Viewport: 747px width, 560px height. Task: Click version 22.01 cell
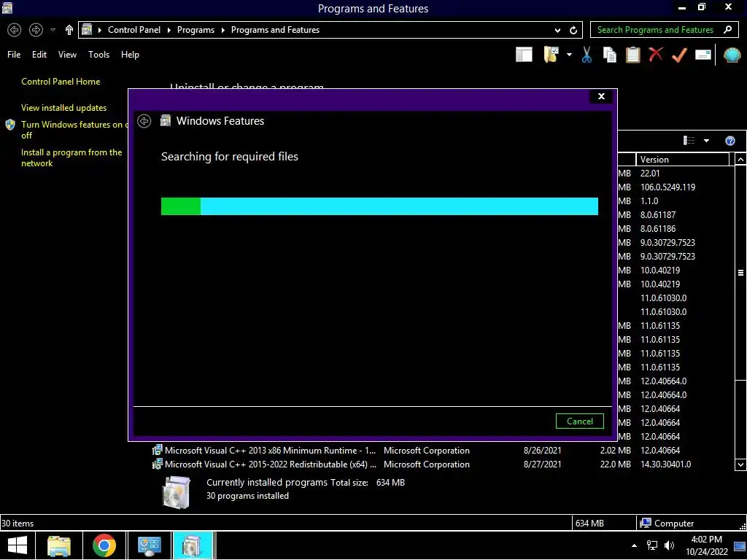tap(650, 174)
